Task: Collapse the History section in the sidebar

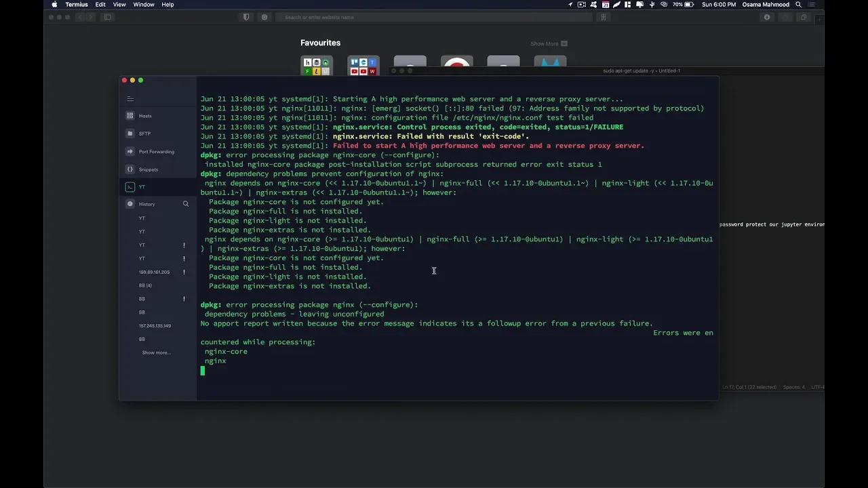Action: 146,204
